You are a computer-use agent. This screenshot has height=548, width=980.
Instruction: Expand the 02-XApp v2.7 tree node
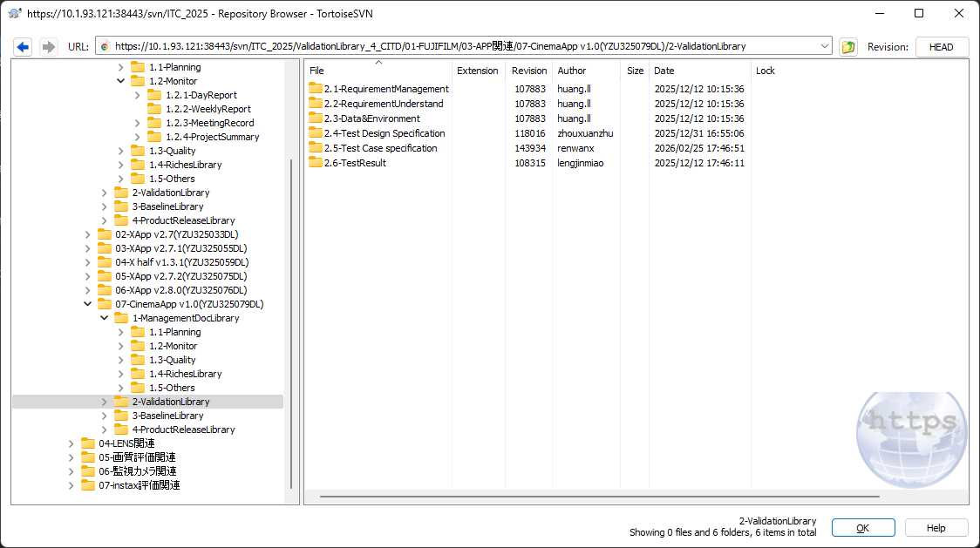[88, 234]
